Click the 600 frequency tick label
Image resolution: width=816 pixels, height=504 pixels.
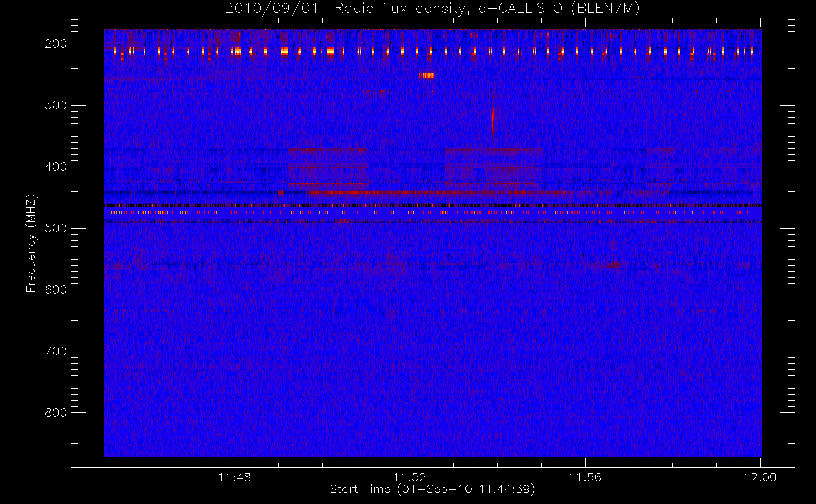[x=56, y=290]
